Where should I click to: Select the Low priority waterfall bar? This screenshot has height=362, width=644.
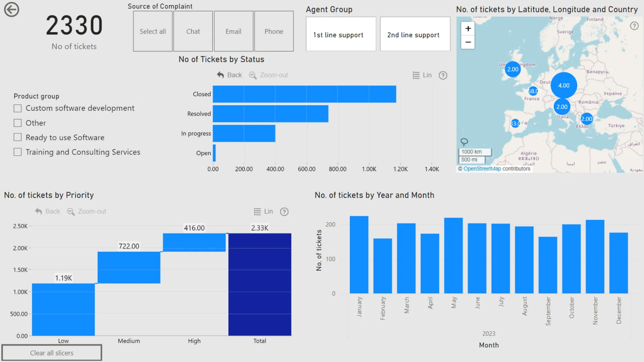pyautogui.click(x=63, y=310)
